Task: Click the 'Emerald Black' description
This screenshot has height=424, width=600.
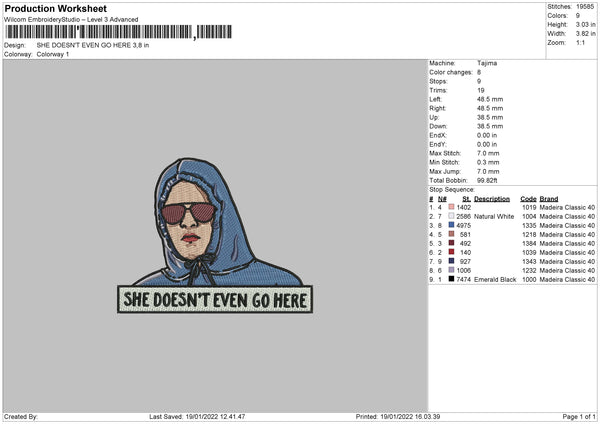Action: tap(495, 280)
